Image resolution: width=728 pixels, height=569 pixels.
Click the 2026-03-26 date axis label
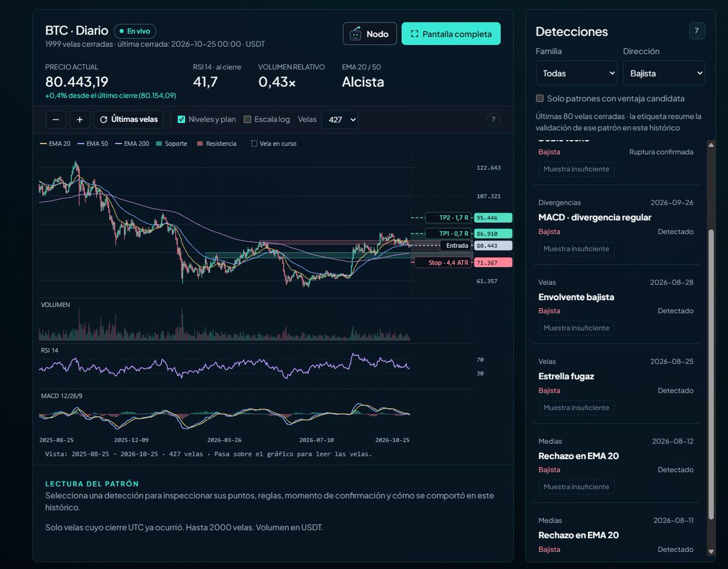(224, 440)
